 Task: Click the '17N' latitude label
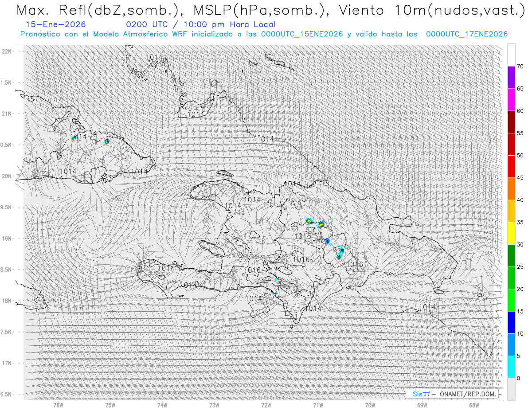click(x=8, y=363)
